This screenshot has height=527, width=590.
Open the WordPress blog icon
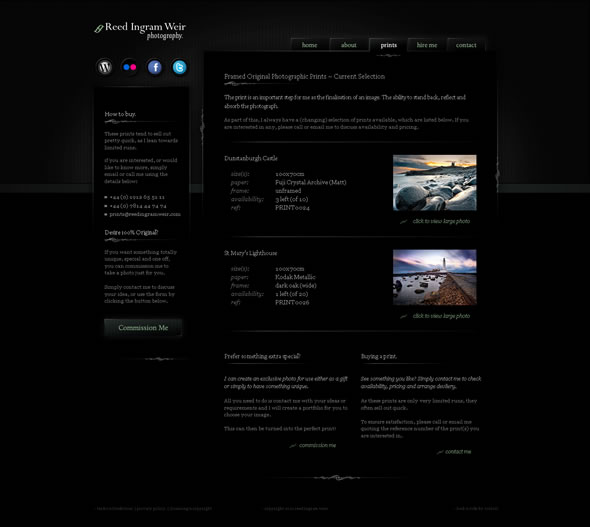click(x=105, y=67)
